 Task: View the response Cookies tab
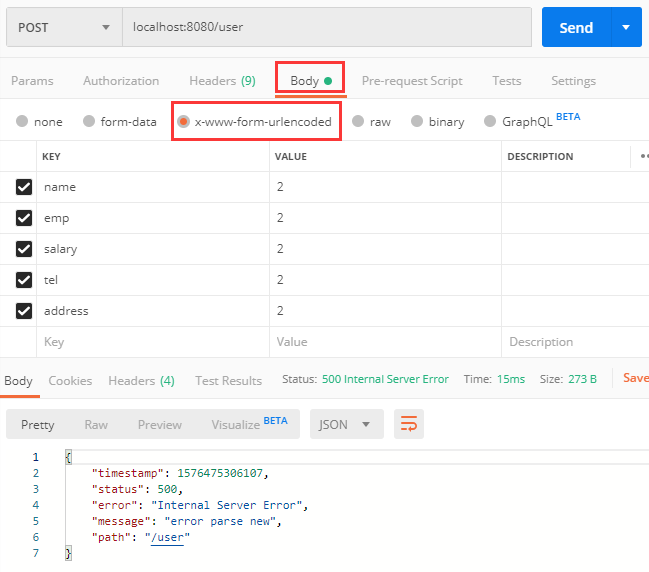point(70,380)
